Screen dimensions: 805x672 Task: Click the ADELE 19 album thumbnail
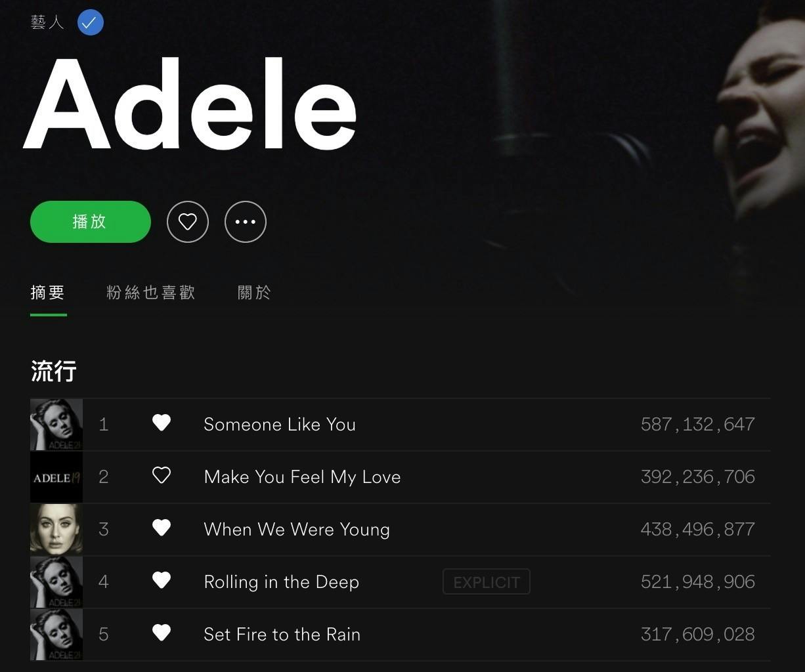pyautogui.click(x=56, y=477)
